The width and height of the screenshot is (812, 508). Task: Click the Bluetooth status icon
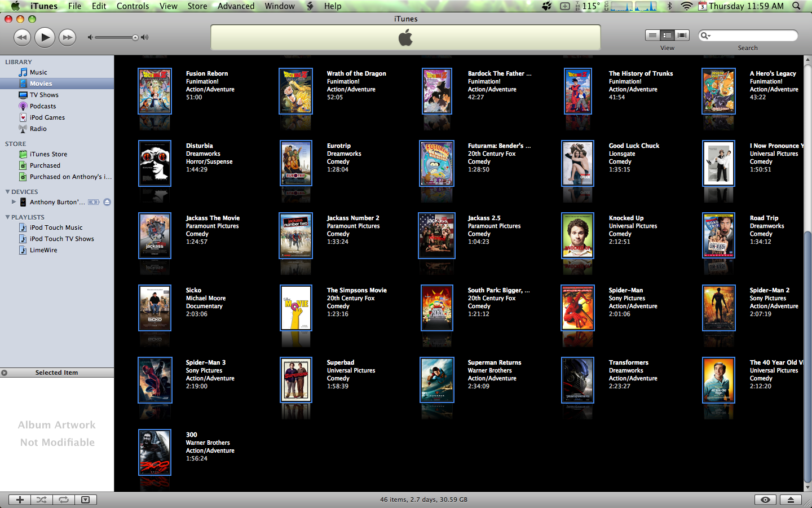tap(669, 6)
